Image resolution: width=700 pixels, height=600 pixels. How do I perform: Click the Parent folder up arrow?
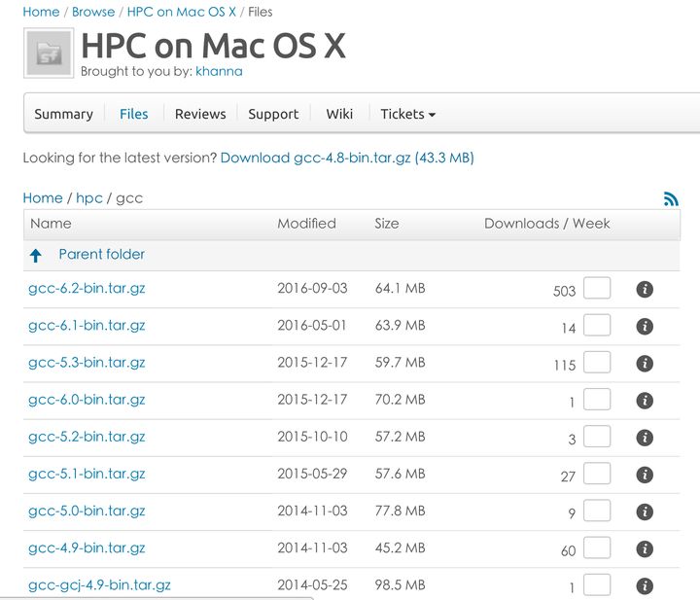(x=36, y=256)
